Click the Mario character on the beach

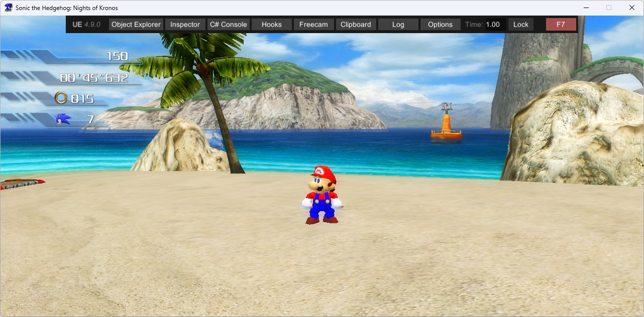click(322, 195)
